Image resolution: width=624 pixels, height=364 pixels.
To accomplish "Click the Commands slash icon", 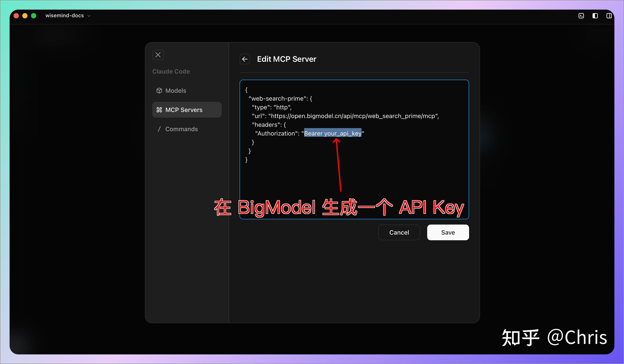I will click(x=159, y=129).
